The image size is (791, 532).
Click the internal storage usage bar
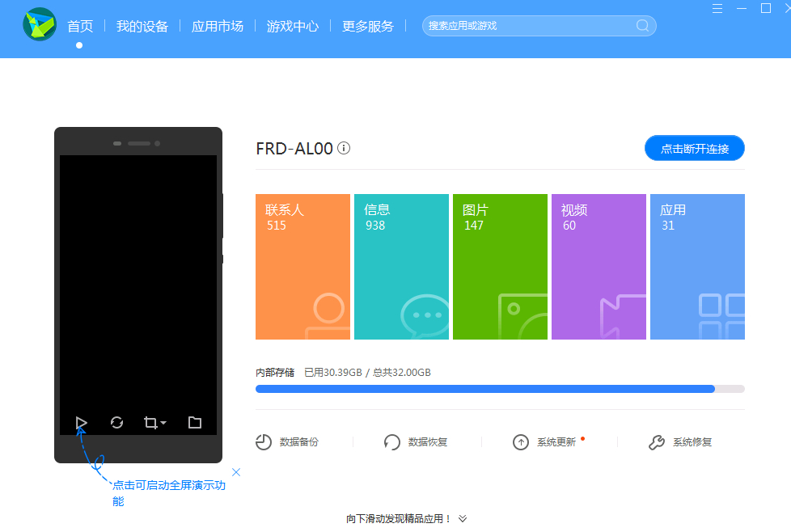[500, 389]
